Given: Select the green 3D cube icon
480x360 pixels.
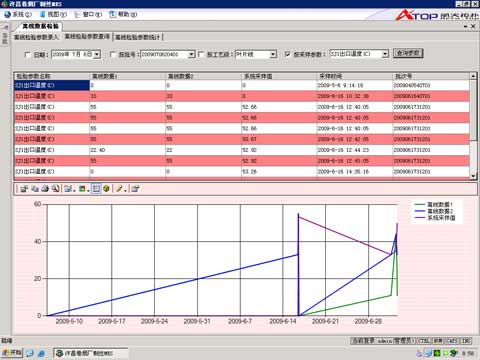Looking at the screenshot, I should pyautogui.click(x=106, y=189).
